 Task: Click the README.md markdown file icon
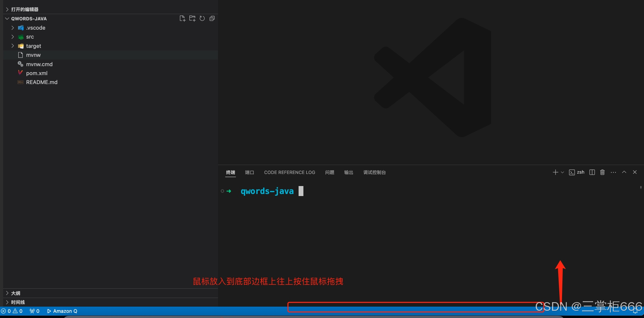(20, 82)
